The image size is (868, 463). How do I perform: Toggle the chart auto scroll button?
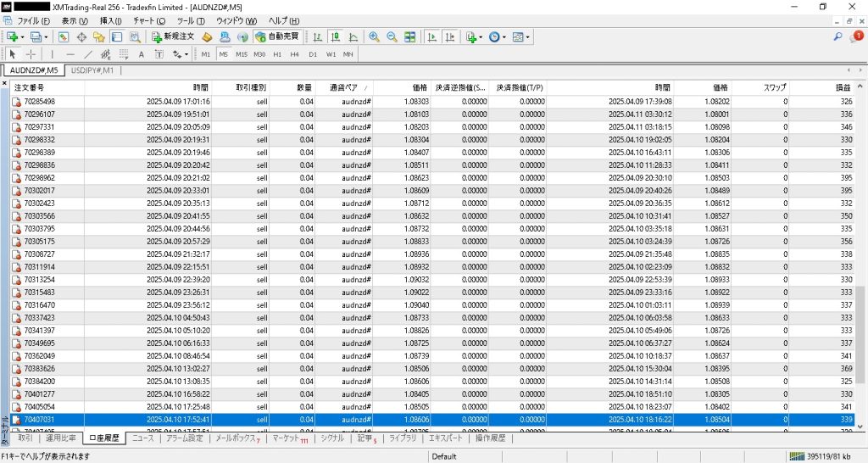[432, 37]
